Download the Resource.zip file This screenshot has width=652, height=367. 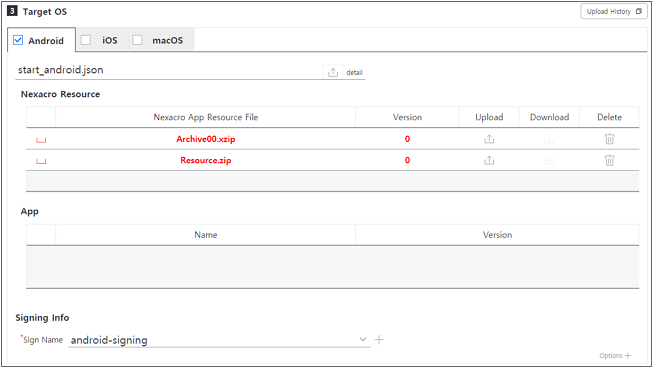click(x=549, y=160)
